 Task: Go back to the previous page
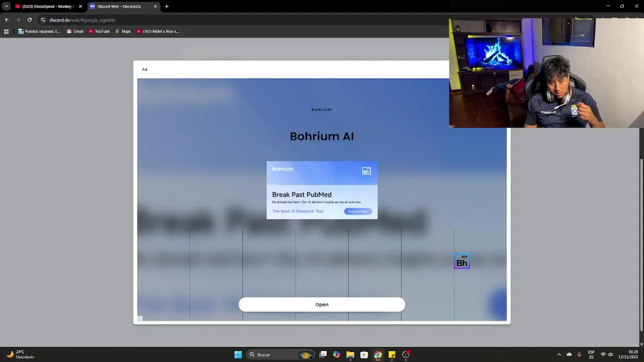coord(7,20)
